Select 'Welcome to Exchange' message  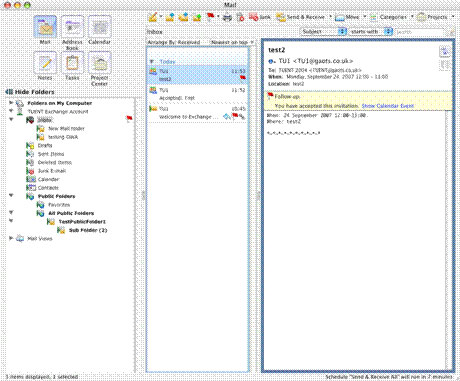coord(198,113)
